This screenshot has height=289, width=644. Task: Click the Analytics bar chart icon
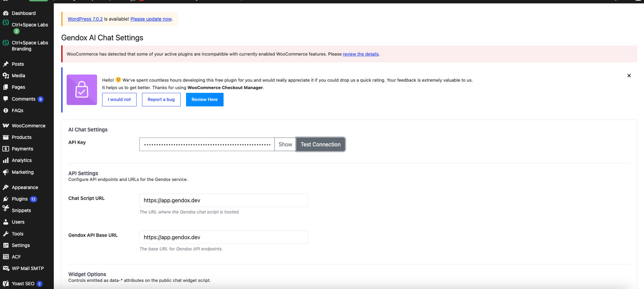pyautogui.click(x=6, y=160)
